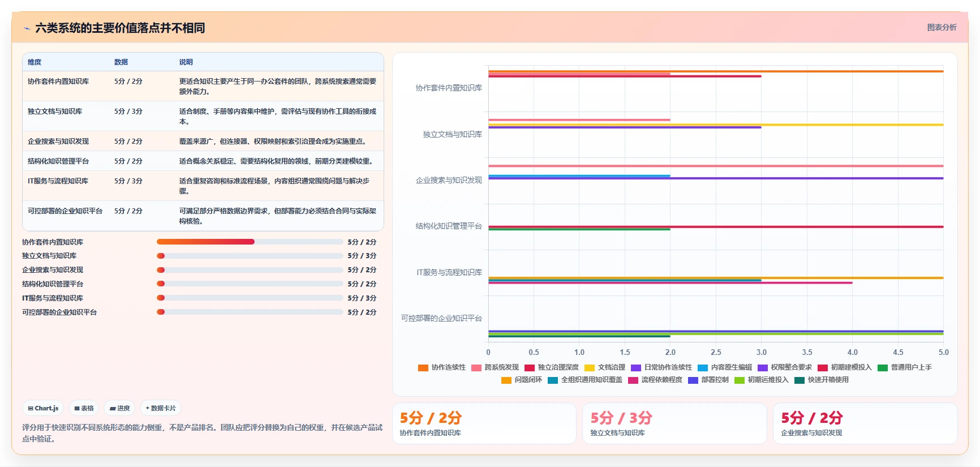
Task: Click the 企业搜索与知识发现 progress bar
Action: coord(250,270)
